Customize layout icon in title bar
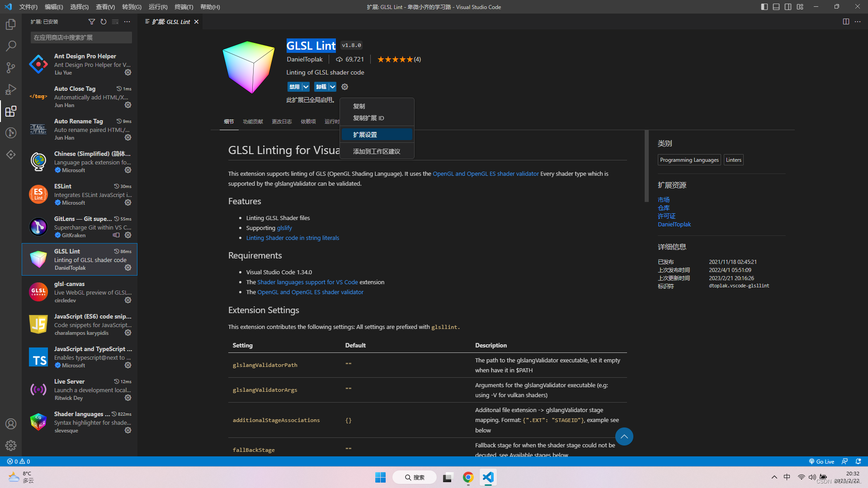 [x=800, y=7]
